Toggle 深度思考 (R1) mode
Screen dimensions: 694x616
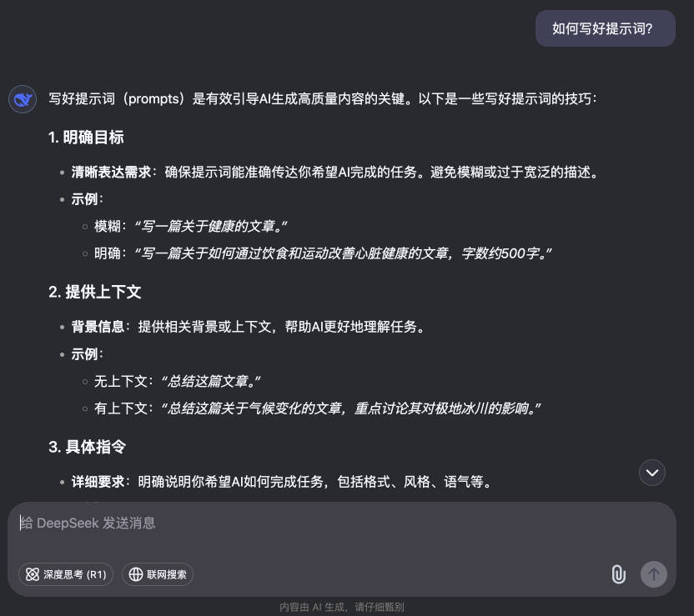pyautogui.click(x=66, y=574)
